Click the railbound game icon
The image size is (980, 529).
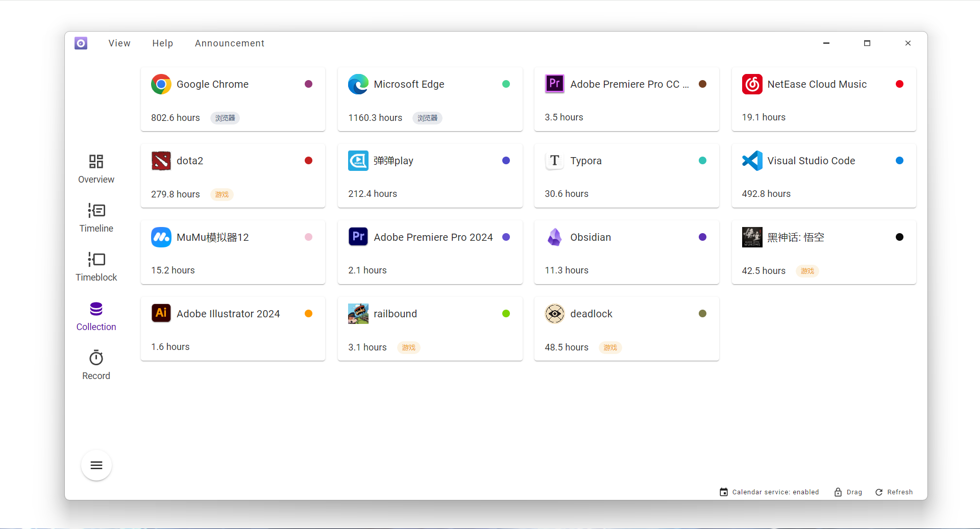pos(358,314)
